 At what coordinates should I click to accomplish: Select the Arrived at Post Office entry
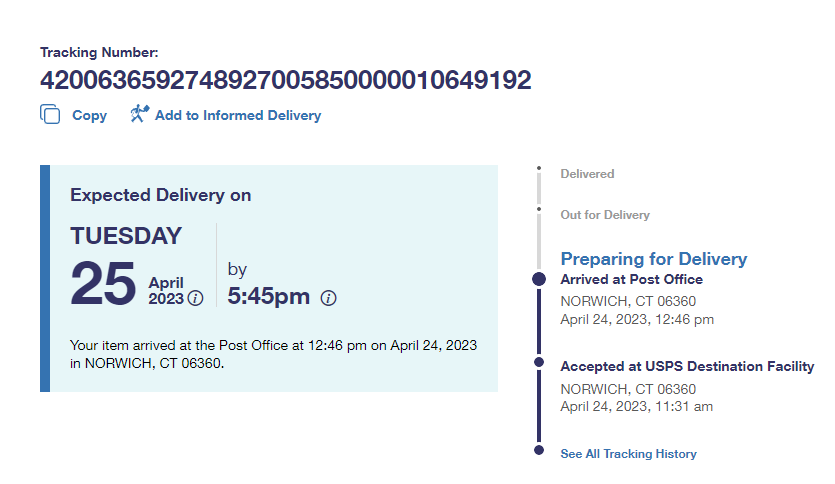tap(631, 280)
